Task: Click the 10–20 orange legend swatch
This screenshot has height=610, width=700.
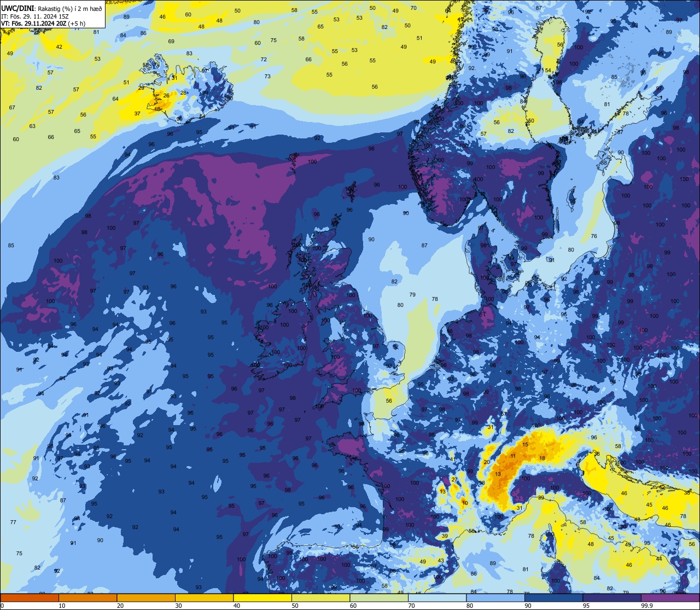Action: coord(87,597)
